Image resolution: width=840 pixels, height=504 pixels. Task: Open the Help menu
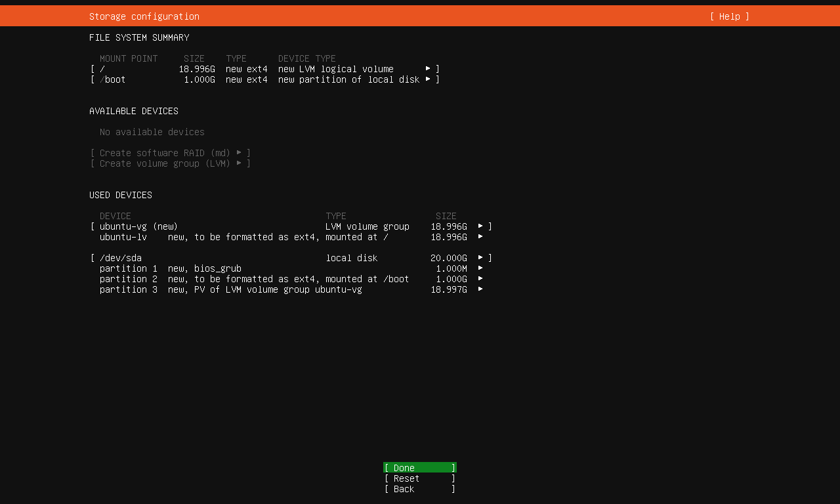(x=729, y=16)
